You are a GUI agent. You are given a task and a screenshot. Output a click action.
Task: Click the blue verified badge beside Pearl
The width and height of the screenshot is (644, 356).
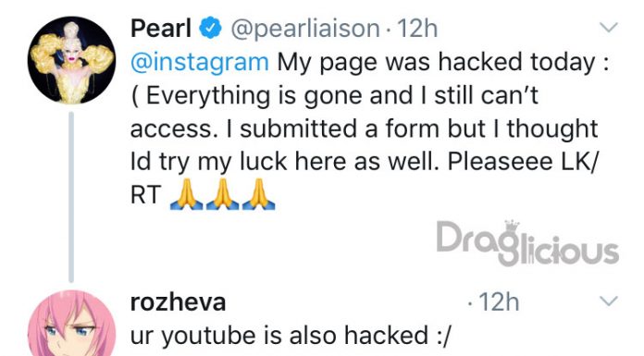(x=210, y=28)
